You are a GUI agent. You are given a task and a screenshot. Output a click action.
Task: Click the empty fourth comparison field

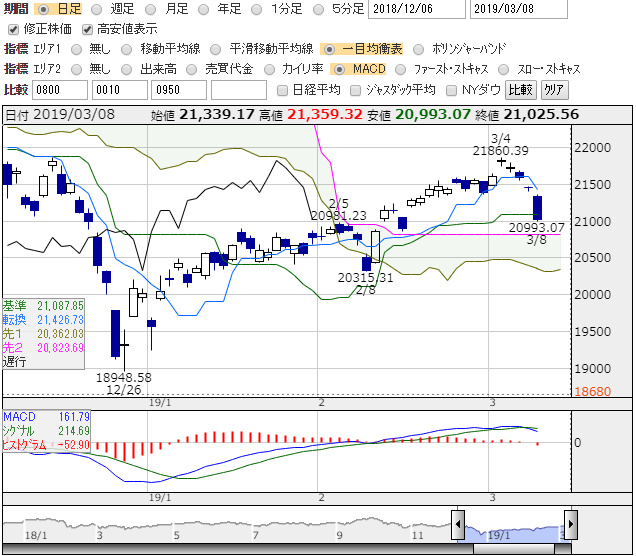[239, 90]
